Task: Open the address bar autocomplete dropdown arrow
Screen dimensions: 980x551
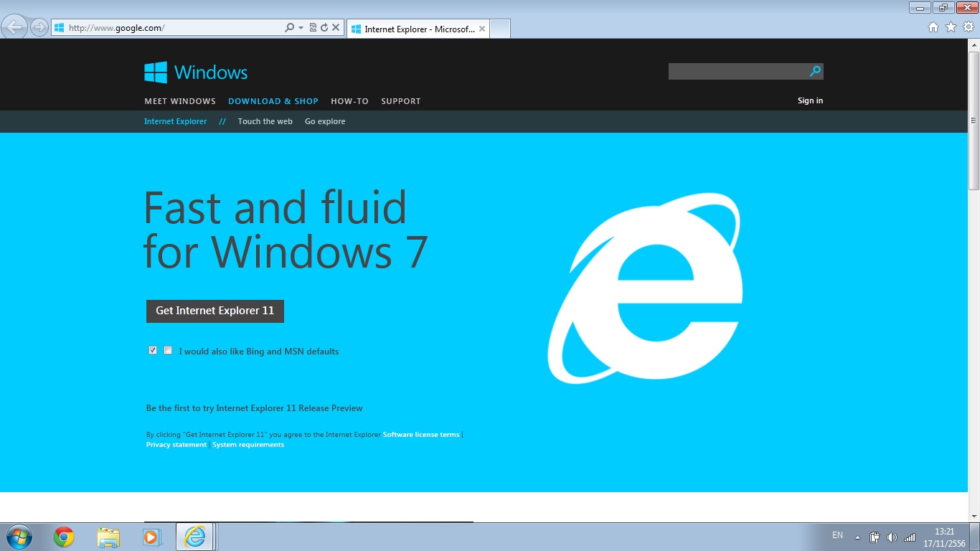Action: tap(301, 28)
